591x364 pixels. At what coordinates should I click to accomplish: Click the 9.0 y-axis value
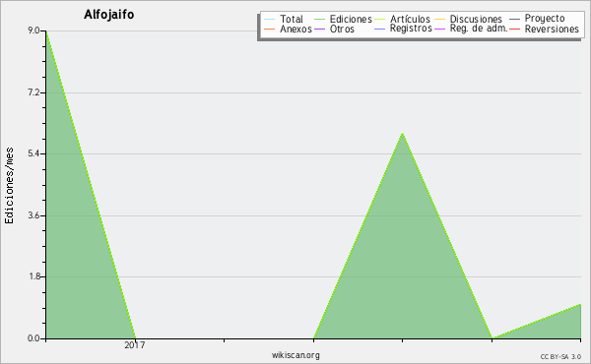point(33,30)
